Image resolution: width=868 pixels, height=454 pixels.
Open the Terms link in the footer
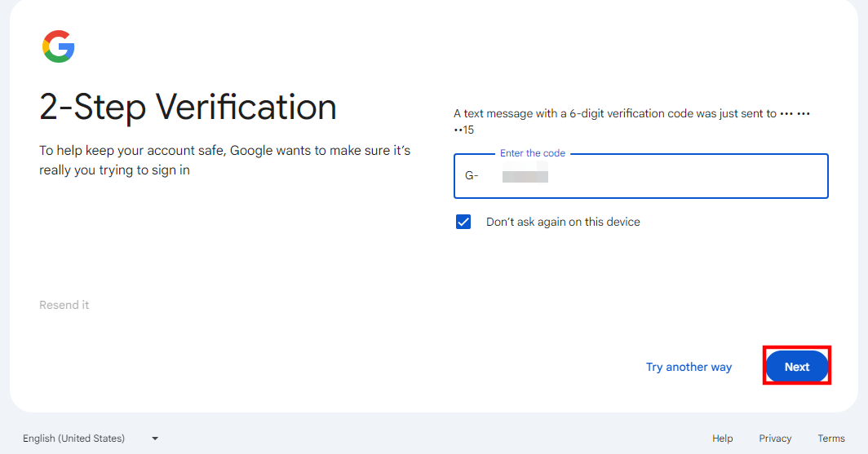coord(831,439)
